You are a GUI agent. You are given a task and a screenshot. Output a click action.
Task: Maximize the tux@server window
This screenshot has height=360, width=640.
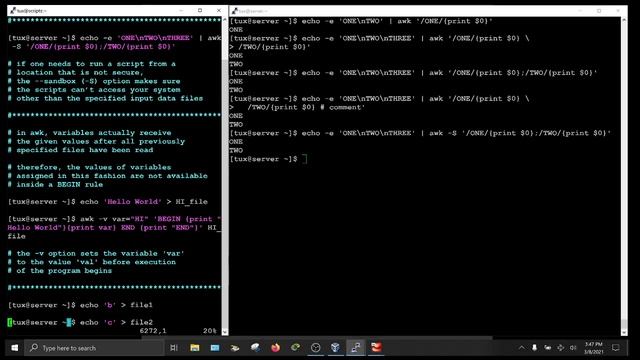click(x=599, y=11)
